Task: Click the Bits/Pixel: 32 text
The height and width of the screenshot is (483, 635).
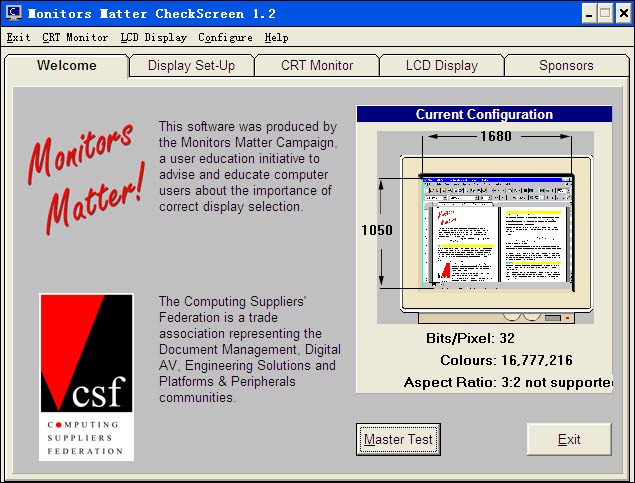Action: (x=470, y=338)
